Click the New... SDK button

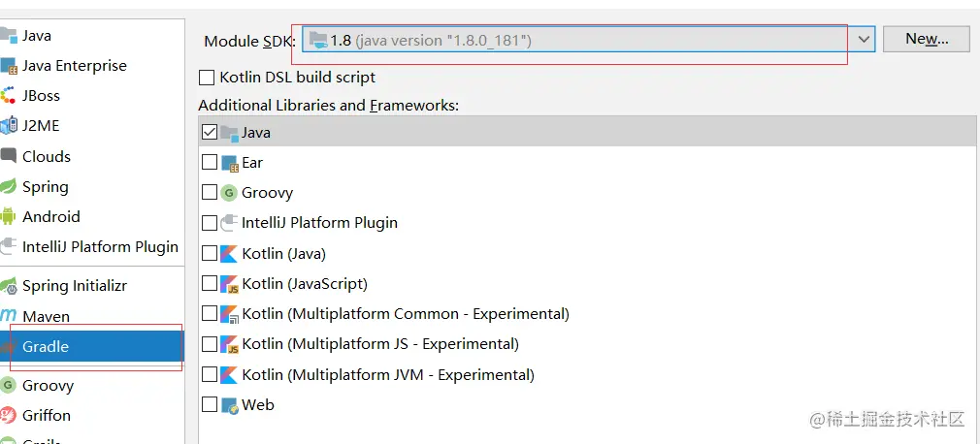[927, 39]
